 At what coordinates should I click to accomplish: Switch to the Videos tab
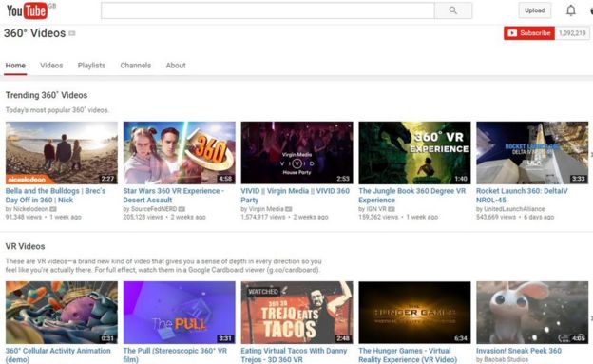[51, 65]
